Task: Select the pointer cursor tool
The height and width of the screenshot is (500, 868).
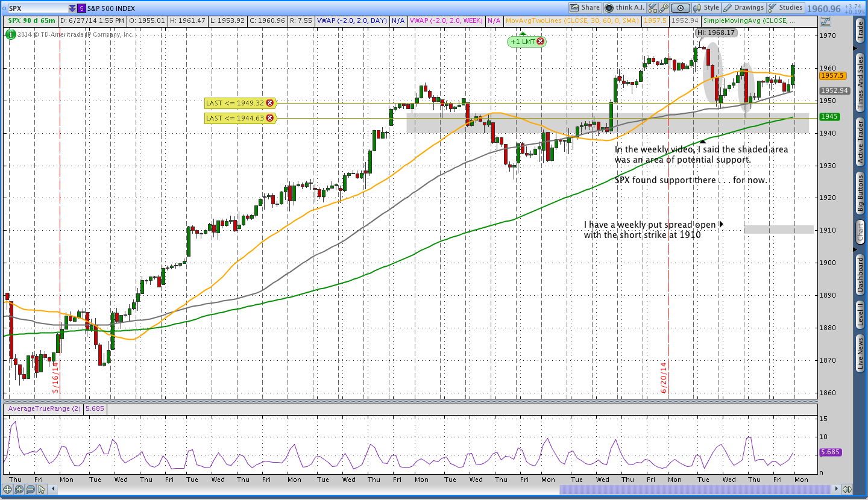Action: pos(42,489)
